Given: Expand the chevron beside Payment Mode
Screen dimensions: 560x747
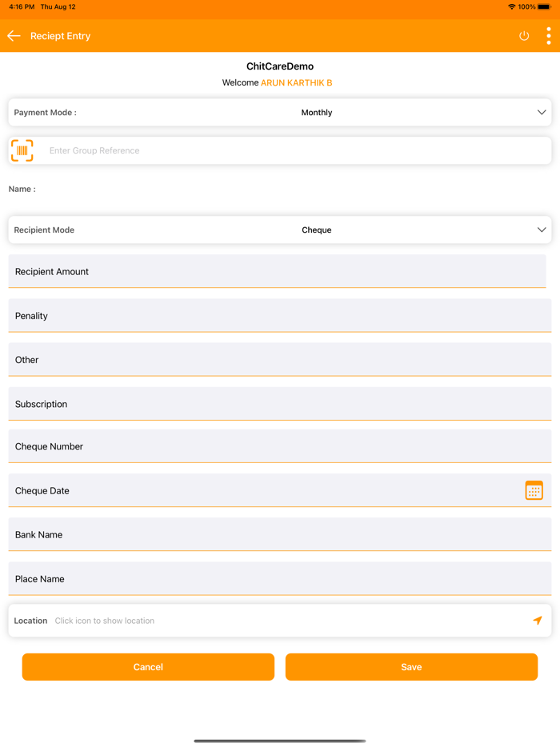Looking at the screenshot, I should point(541,112).
